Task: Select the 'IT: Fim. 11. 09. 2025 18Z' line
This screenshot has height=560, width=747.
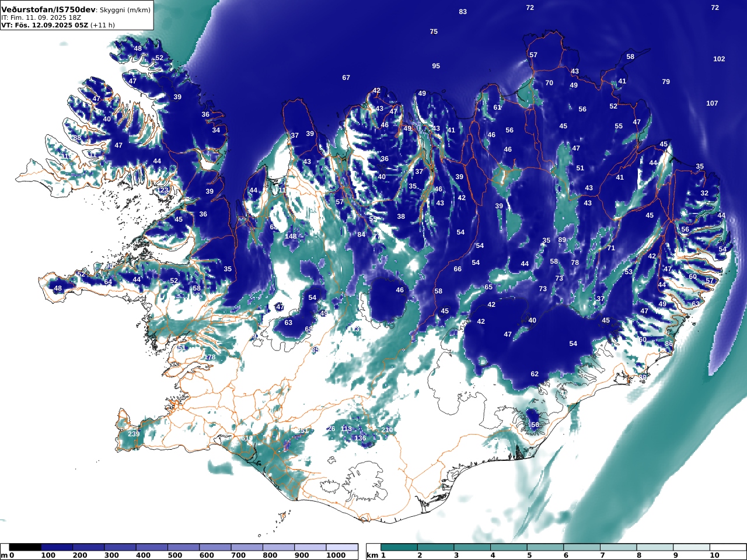Action: pos(41,17)
